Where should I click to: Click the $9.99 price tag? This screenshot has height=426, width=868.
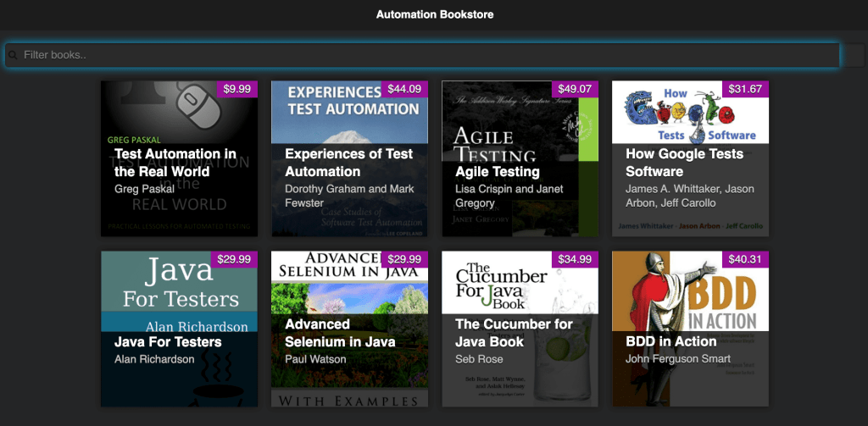pyautogui.click(x=237, y=89)
